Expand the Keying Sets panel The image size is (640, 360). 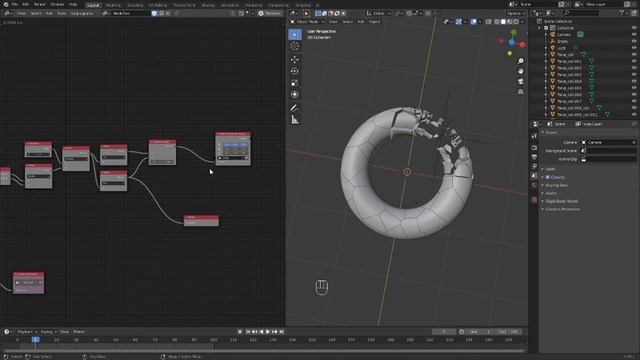pyautogui.click(x=556, y=185)
